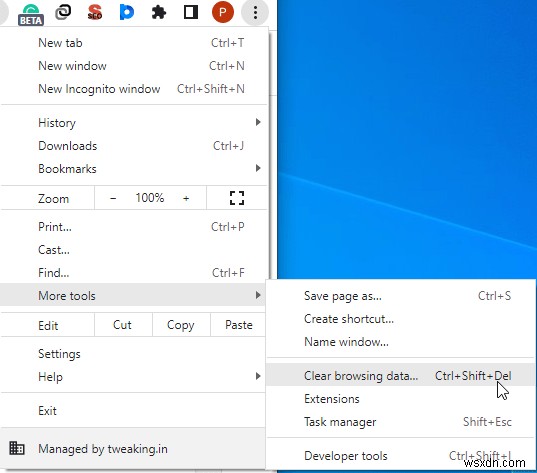This screenshot has height=473, width=537.
Task: Select Create shortcut...
Action: 401,319
